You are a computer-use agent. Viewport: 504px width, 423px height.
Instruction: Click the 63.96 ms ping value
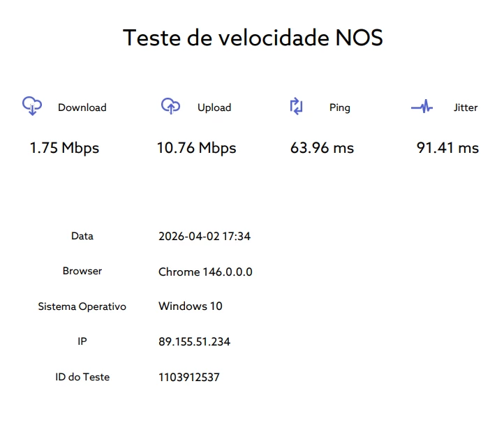[x=322, y=148]
